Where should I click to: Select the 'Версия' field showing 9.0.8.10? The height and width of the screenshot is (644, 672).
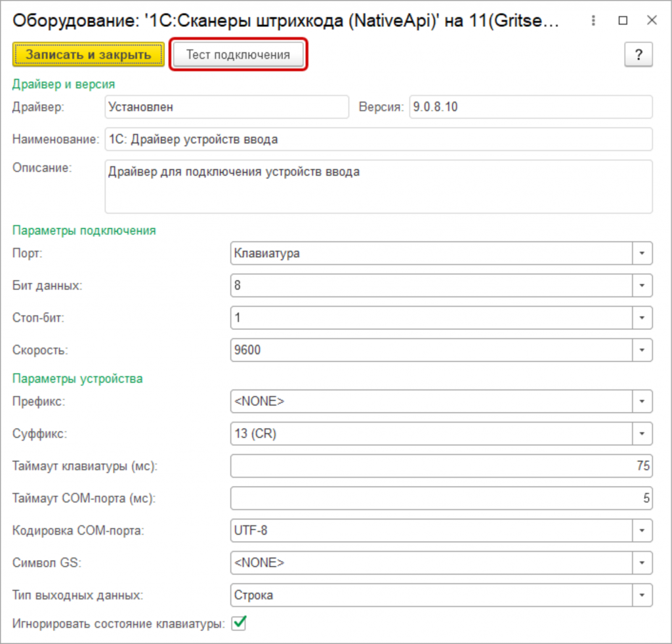(530, 107)
